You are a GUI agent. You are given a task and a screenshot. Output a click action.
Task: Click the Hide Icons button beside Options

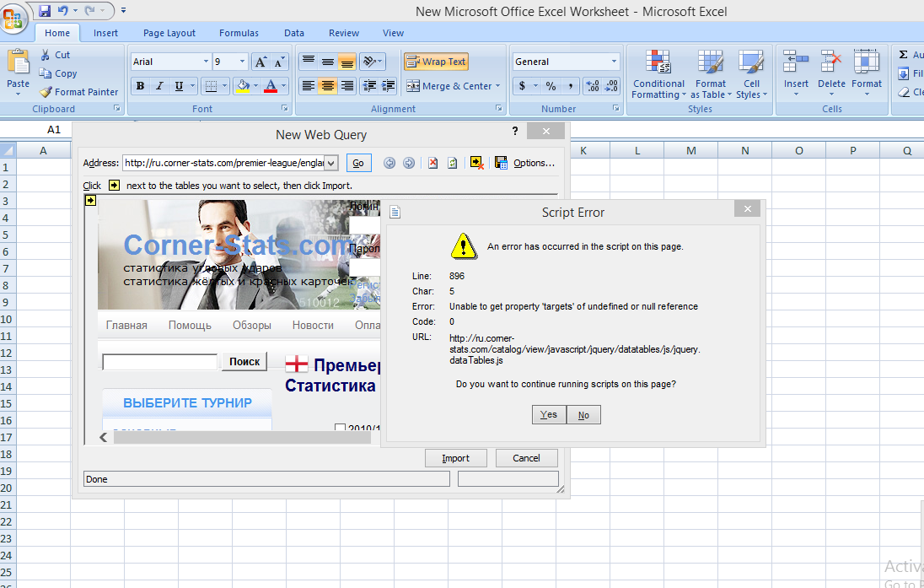pos(476,163)
